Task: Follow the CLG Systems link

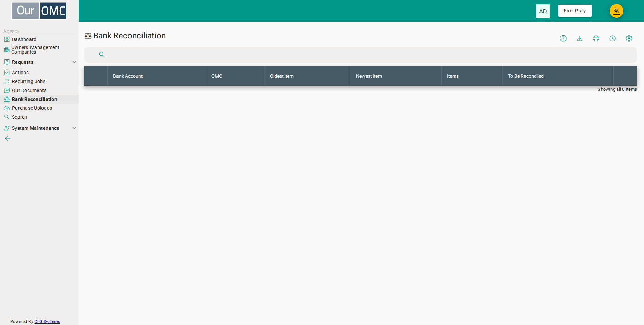Action: click(x=47, y=322)
